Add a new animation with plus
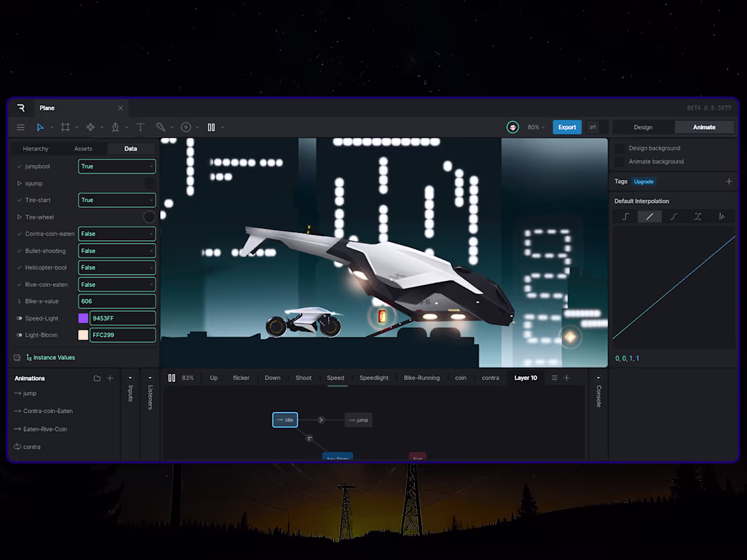 pyautogui.click(x=110, y=378)
